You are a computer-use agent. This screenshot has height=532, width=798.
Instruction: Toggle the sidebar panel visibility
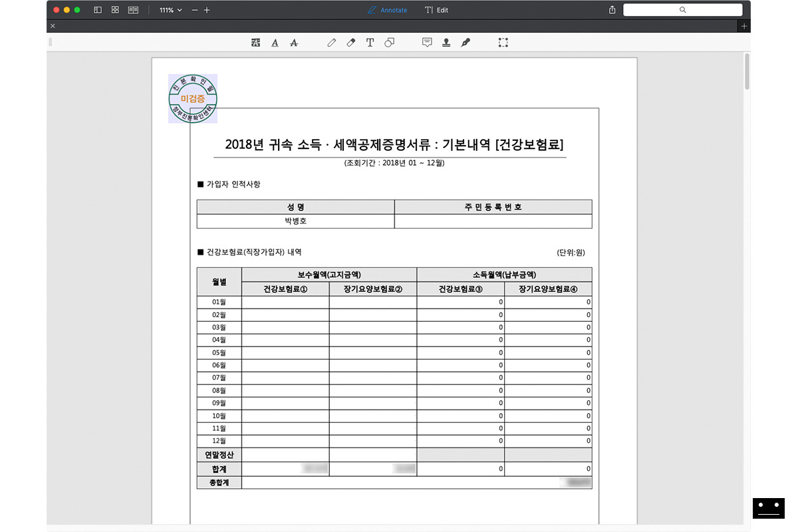tap(97, 10)
